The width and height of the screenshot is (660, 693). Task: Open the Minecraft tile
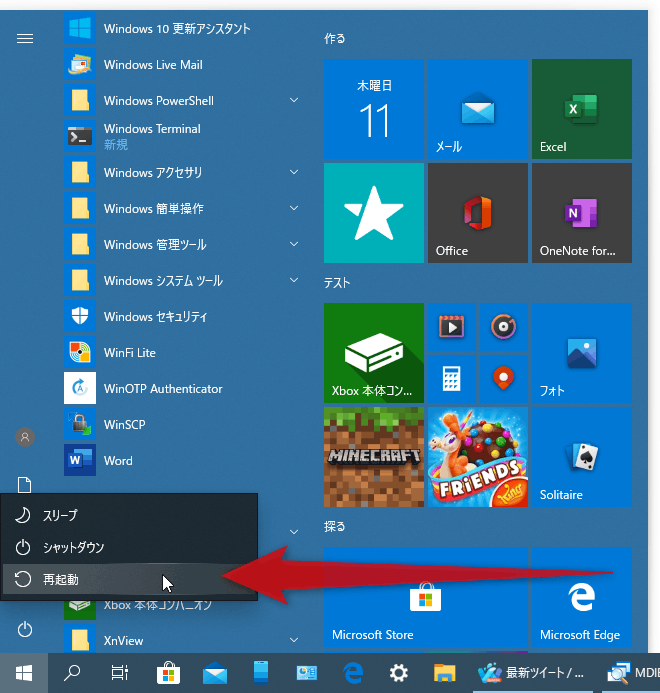coord(374,457)
